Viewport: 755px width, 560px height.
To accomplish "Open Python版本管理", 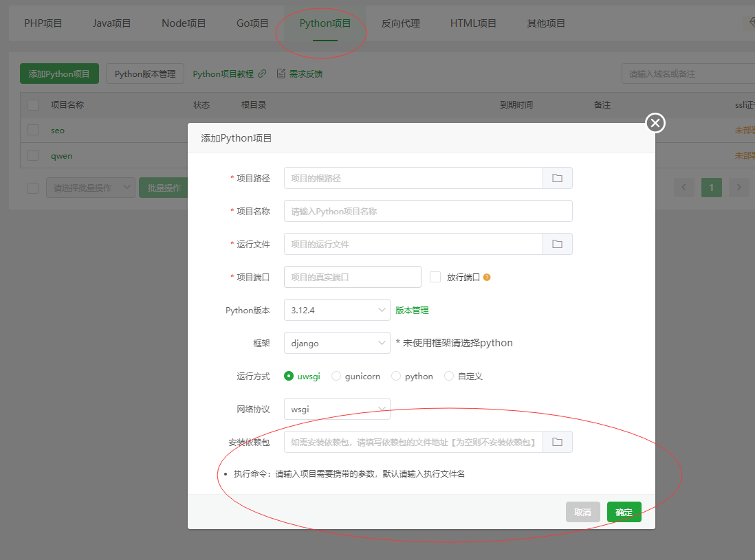I will [x=145, y=74].
